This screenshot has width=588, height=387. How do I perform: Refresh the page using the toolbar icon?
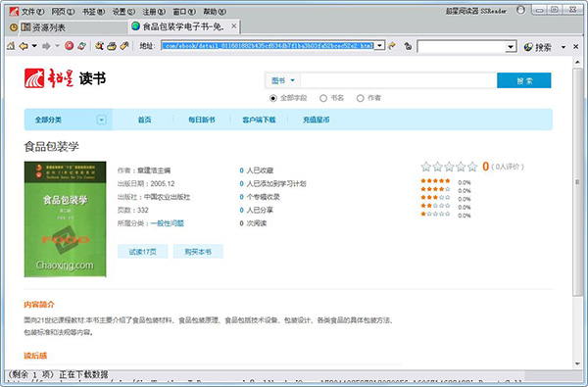pos(81,46)
